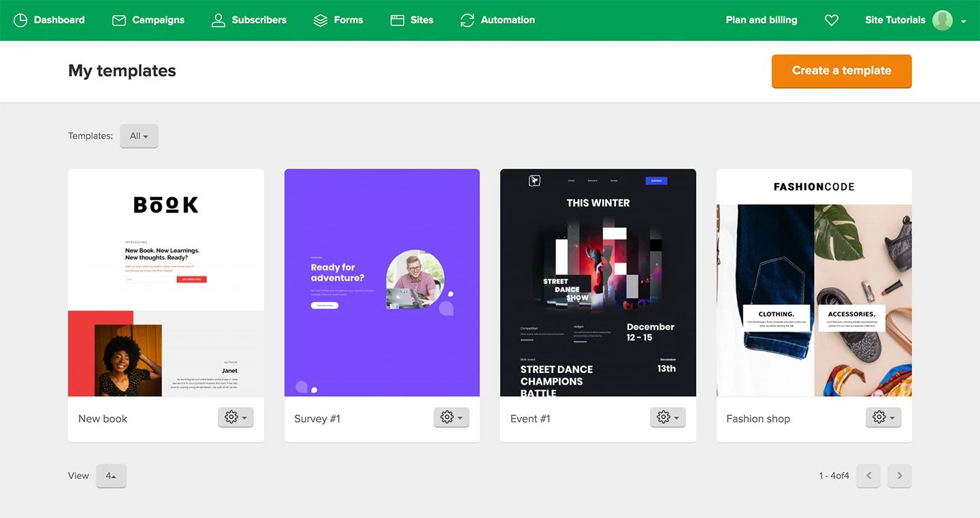The image size is (980, 518).
Task: Go to previous page arrow
Action: tap(868, 476)
